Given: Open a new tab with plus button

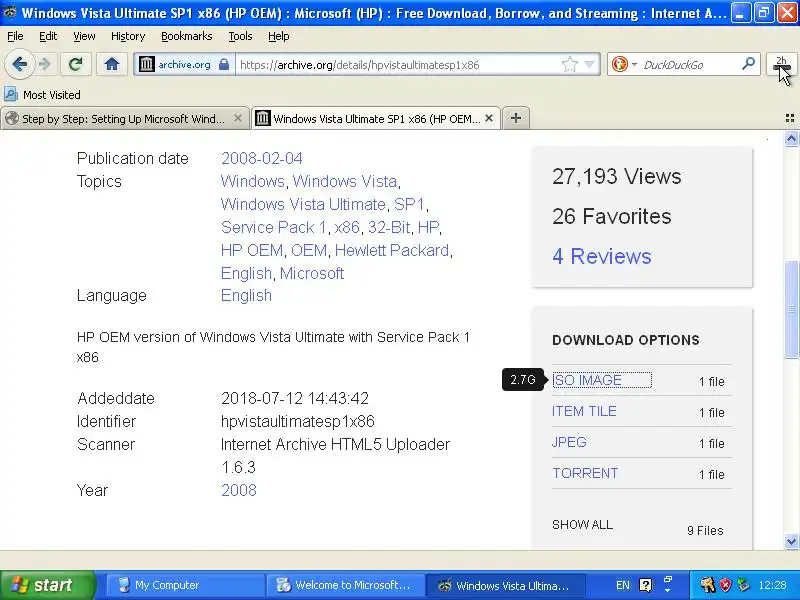Looking at the screenshot, I should pos(516,118).
